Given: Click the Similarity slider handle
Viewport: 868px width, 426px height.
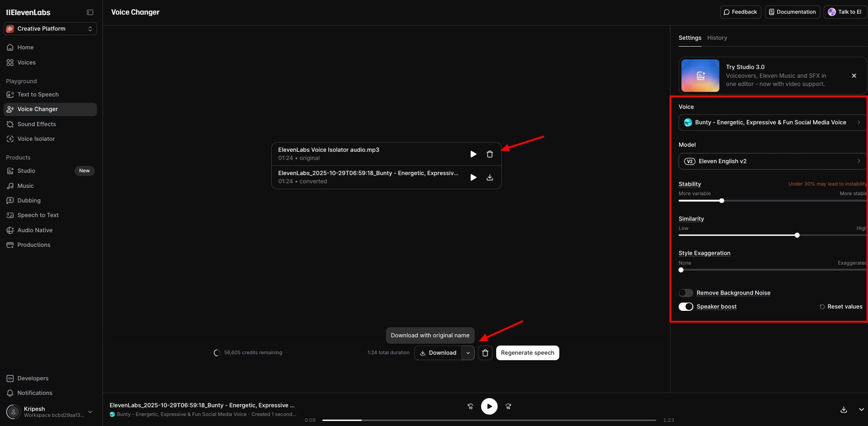Looking at the screenshot, I should click(x=797, y=235).
